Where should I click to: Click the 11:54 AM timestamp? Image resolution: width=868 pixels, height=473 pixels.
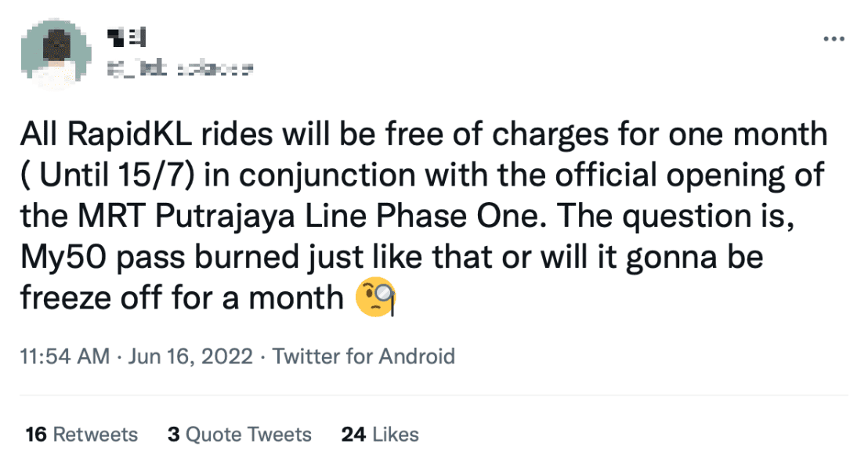(x=64, y=357)
